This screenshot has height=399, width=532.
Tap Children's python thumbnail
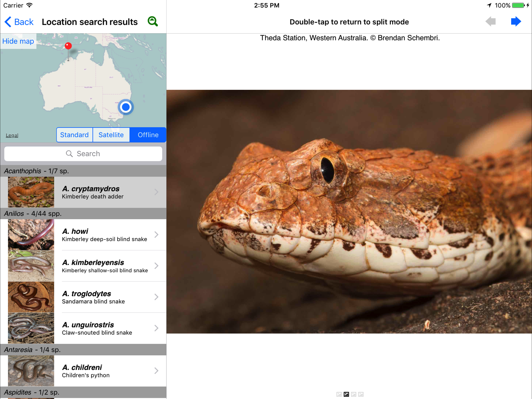[31, 371]
